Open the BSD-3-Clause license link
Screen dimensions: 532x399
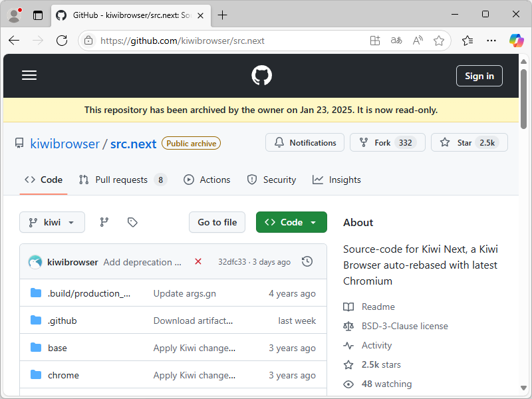(x=404, y=326)
